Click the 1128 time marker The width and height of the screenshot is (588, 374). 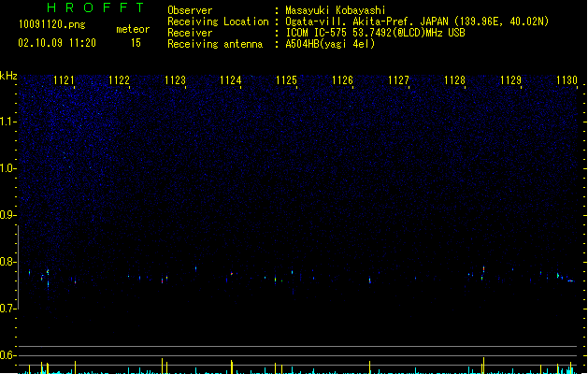[454, 80]
